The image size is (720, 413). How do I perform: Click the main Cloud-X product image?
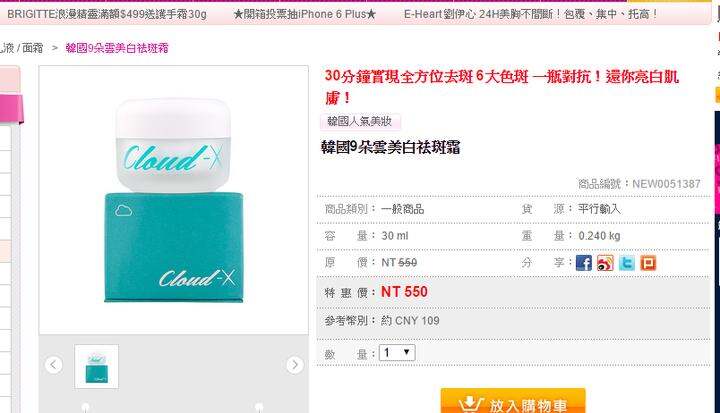coord(174,200)
